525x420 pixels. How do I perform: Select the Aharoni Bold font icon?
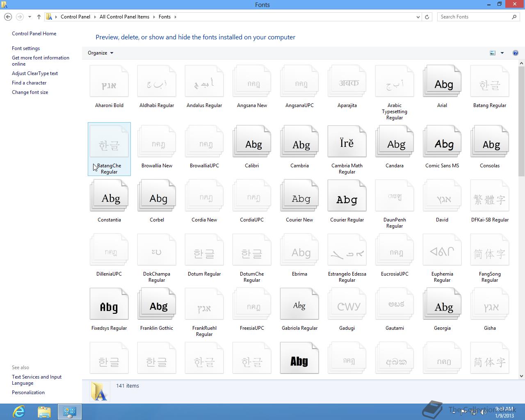[x=109, y=81]
